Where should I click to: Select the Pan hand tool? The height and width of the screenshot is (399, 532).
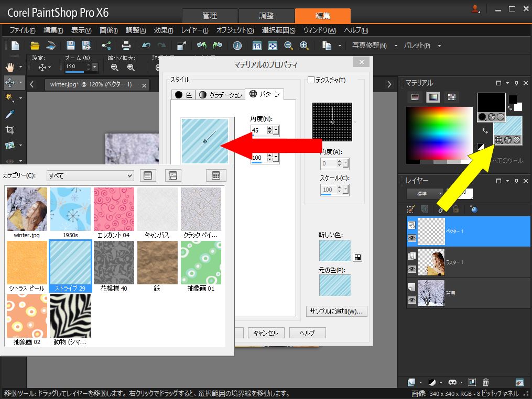coord(10,67)
